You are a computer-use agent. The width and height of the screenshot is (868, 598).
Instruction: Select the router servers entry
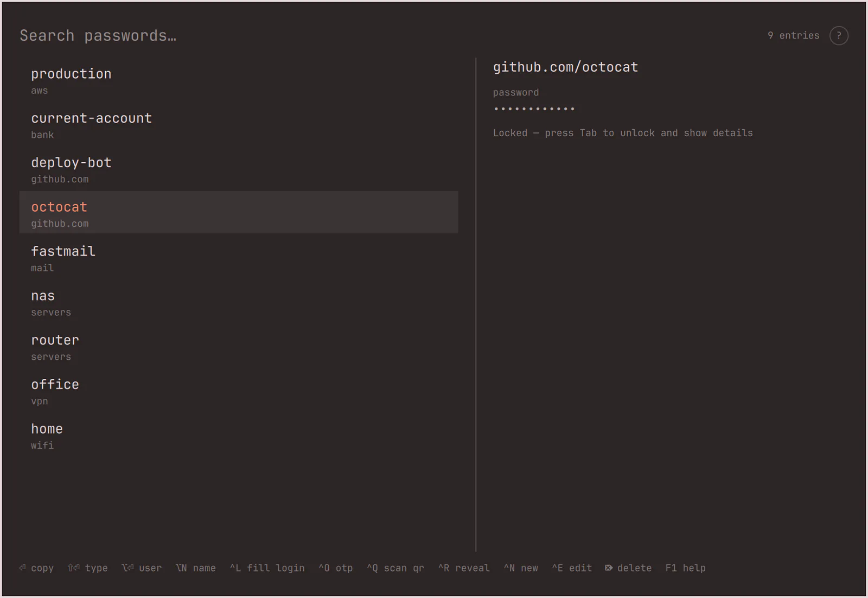239,346
